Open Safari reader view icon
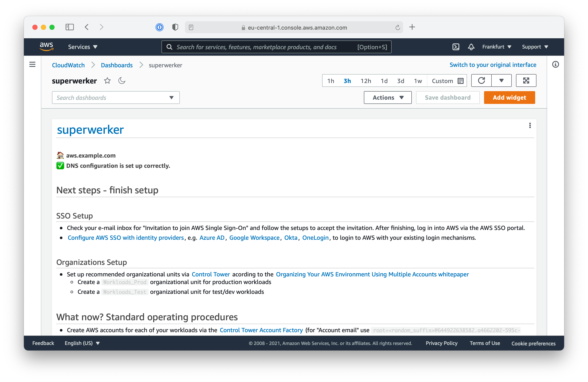This screenshot has height=382, width=588. [x=191, y=27]
